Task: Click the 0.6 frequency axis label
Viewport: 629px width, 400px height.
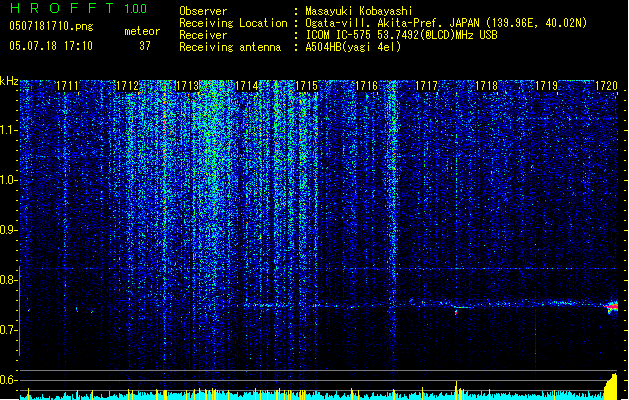Action: 8,380
